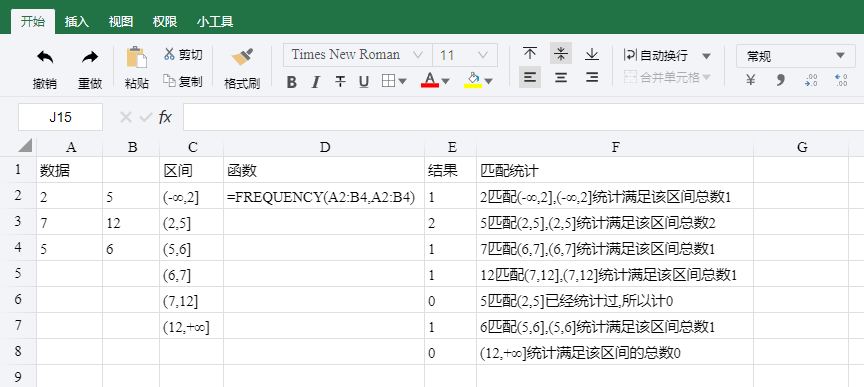Image resolution: width=864 pixels, height=387 pixels.
Task: Select cell containing 数据
Action: (x=69, y=171)
